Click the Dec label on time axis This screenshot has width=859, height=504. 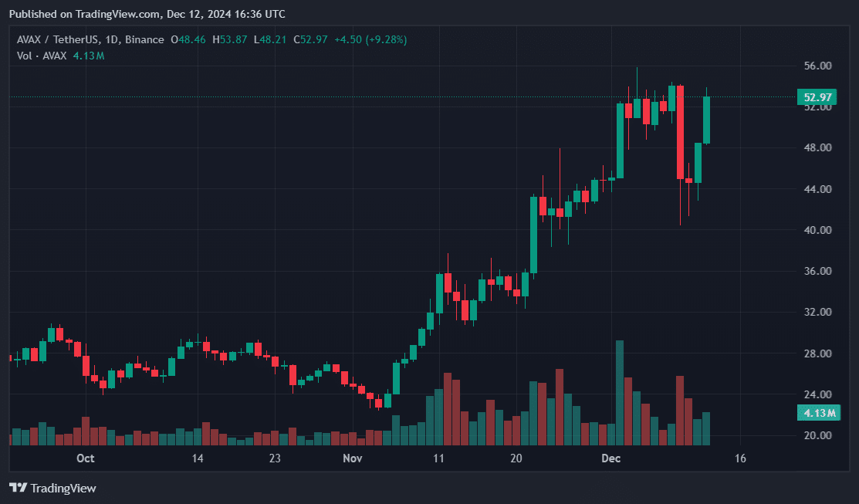tap(611, 458)
